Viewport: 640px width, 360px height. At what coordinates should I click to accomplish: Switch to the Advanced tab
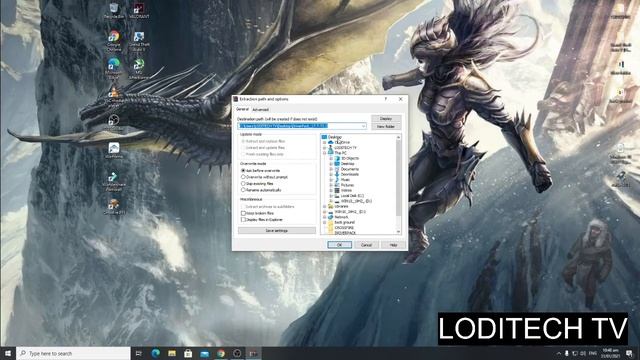point(260,110)
